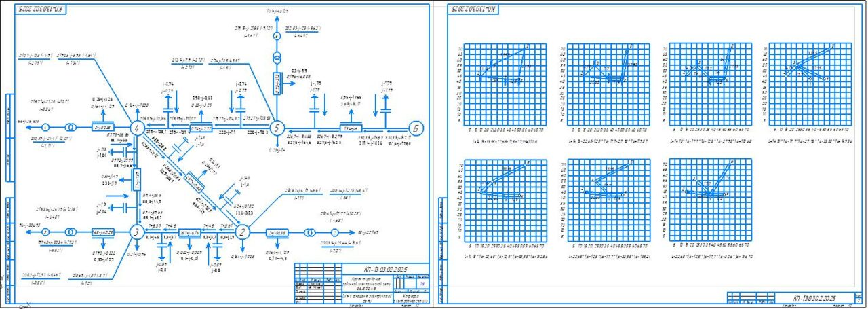Select node 2 circle in the network

[245, 232]
